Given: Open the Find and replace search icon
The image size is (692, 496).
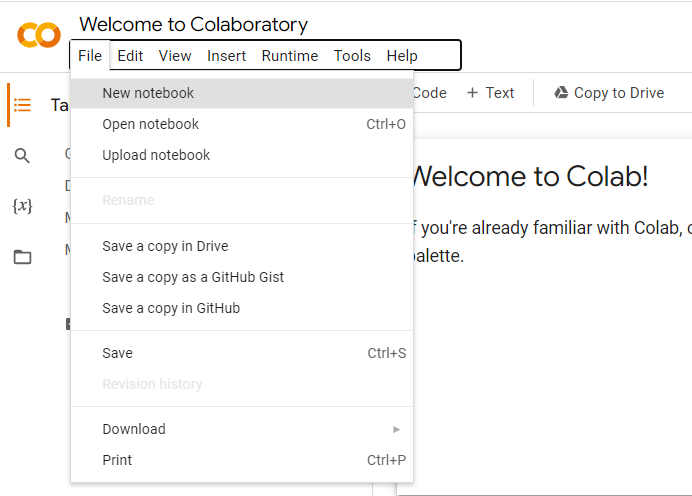Looking at the screenshot, I should 22,156.
